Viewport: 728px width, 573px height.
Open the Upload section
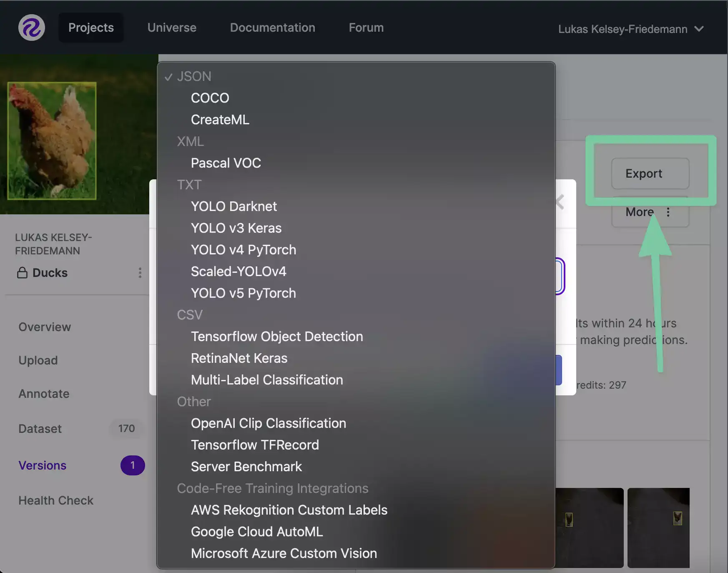38,360
